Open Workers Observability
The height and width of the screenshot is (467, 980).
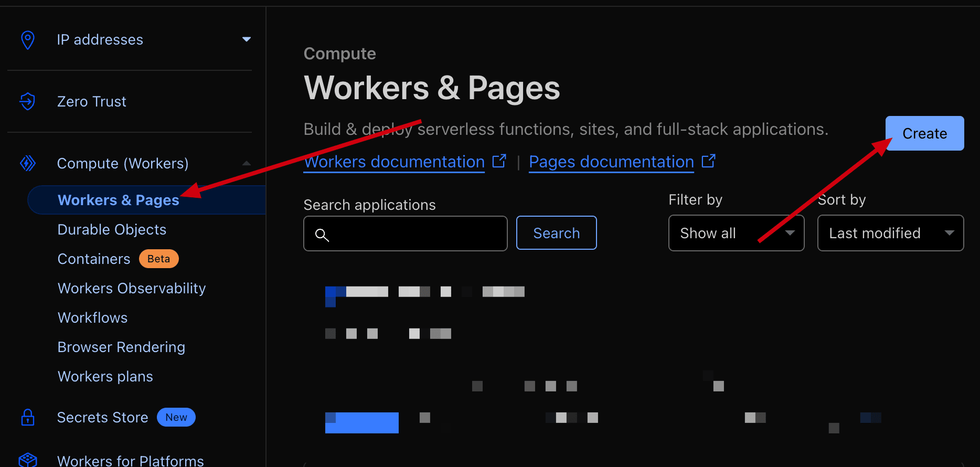tap(132, 288)
